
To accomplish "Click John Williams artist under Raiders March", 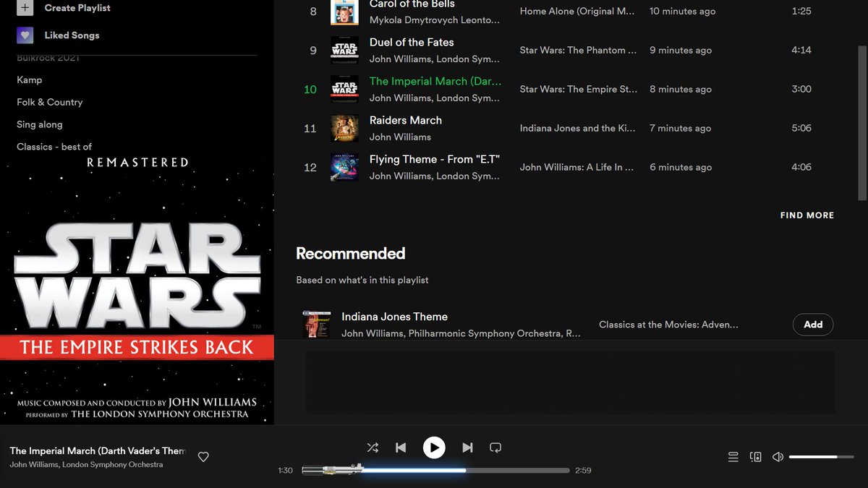I will tap(400, 137).
